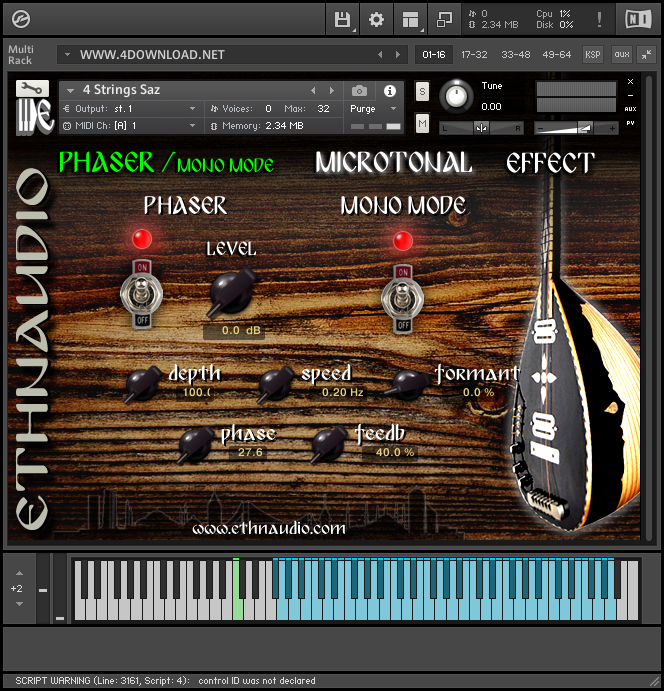
Task: Click the Kontakt logo icon
Action: 21,19
